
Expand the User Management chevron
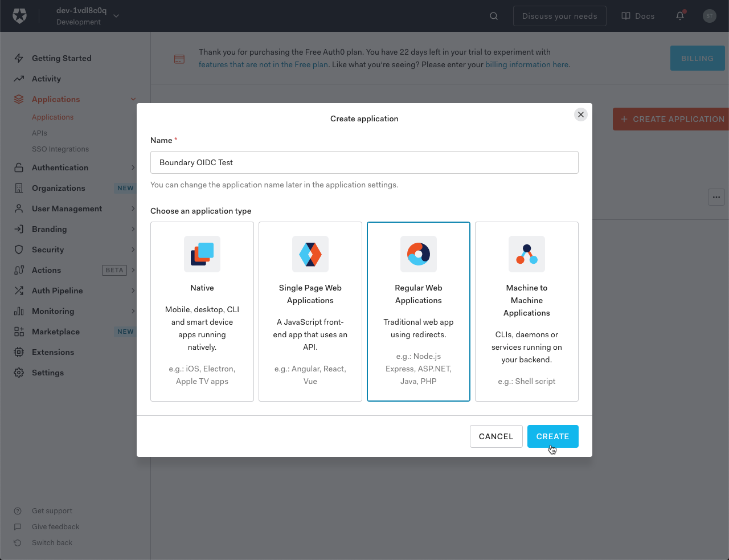point(133,209)
